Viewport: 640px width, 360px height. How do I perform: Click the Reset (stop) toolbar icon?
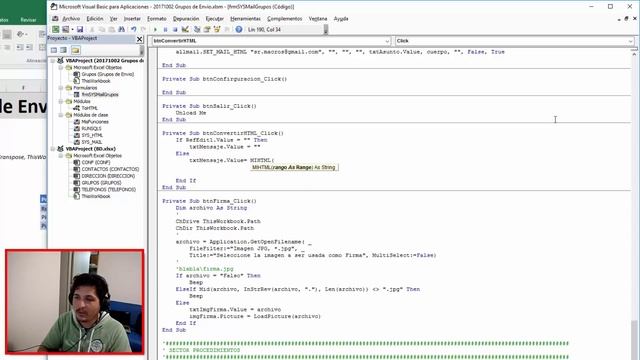click(175, 29)
